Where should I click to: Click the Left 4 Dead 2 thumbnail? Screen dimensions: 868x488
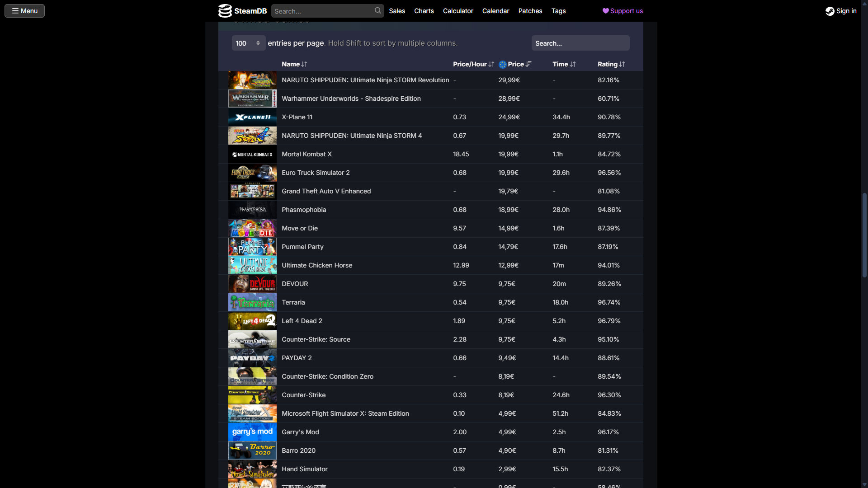pos(252,321)
